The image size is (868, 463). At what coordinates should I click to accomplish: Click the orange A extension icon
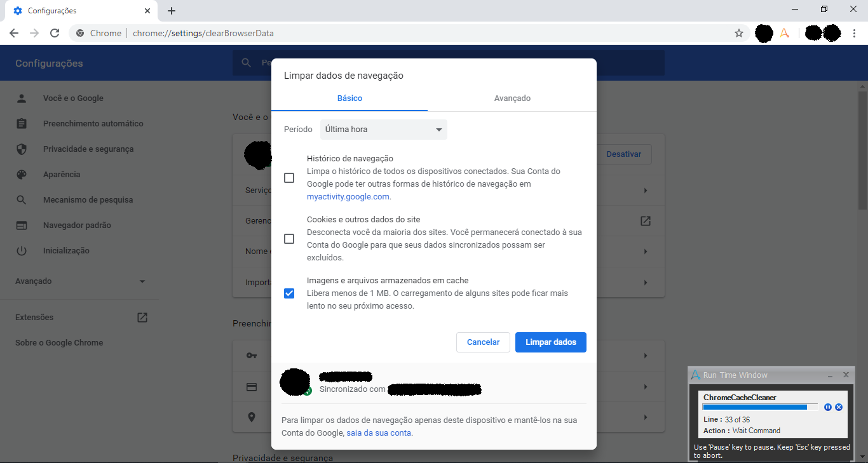(x=785, y=33)
